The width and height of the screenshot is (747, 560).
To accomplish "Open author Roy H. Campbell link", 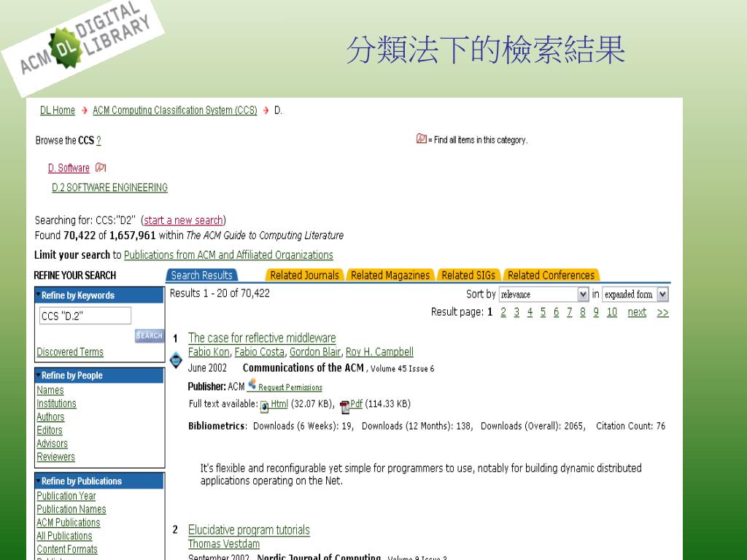I will point(379,351).
